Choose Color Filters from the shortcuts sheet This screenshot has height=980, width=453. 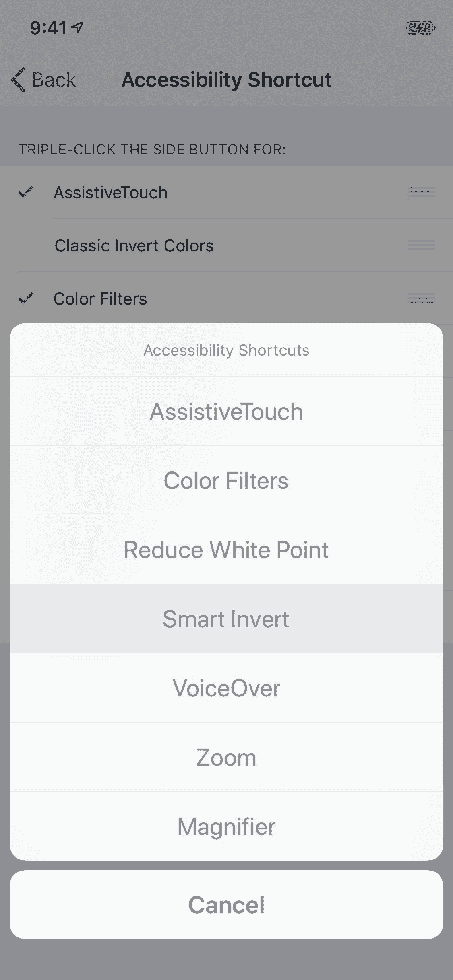pyautogui.click(x=226, y=481)
